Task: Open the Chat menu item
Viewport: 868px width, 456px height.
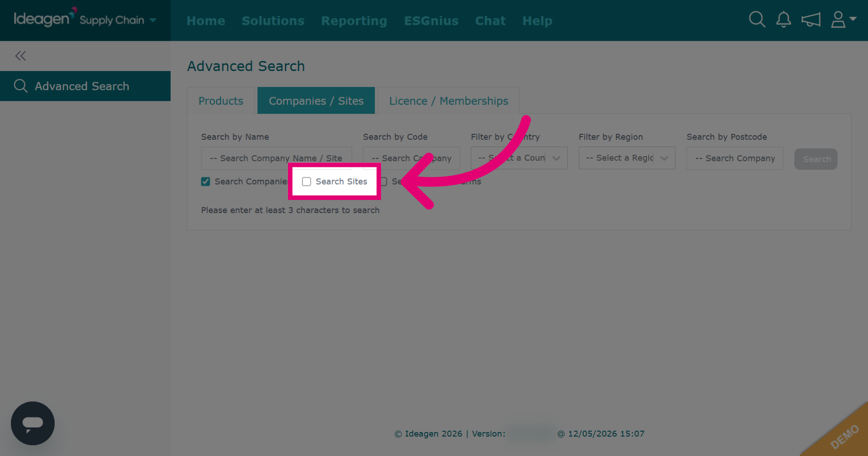Action: coord(490,21)
